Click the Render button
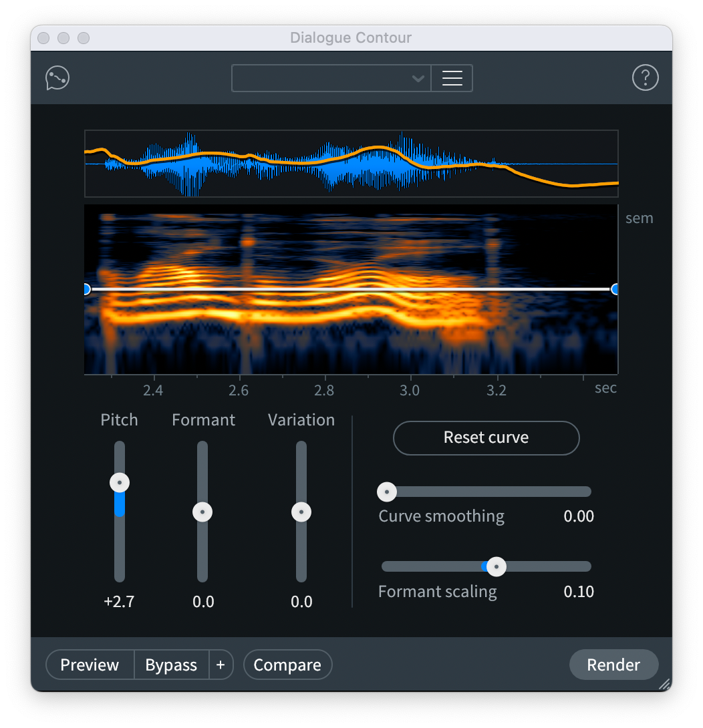Viewport: 703px width, 728px height. coord(613,665)
